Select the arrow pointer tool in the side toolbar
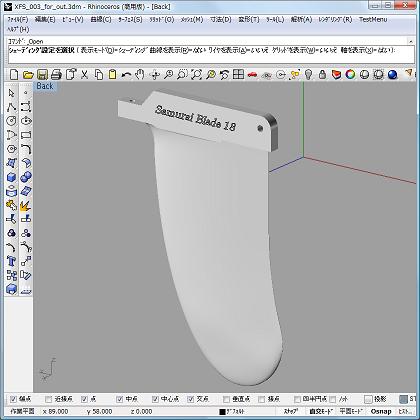Viewport: 420px width, 420px height. click(x=12, y=93)
